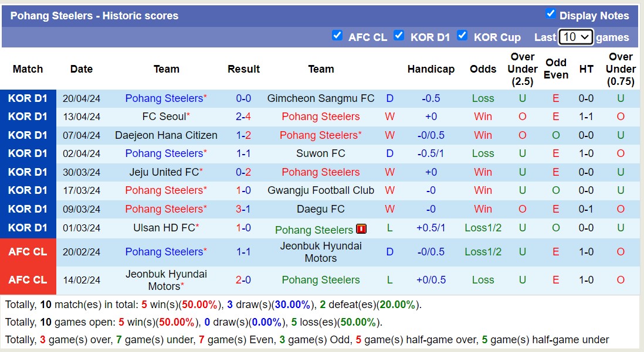This screenshot has width=644, height=352.
Task: Click Gwangju Football Club team name
Action: tap(320, 190)
